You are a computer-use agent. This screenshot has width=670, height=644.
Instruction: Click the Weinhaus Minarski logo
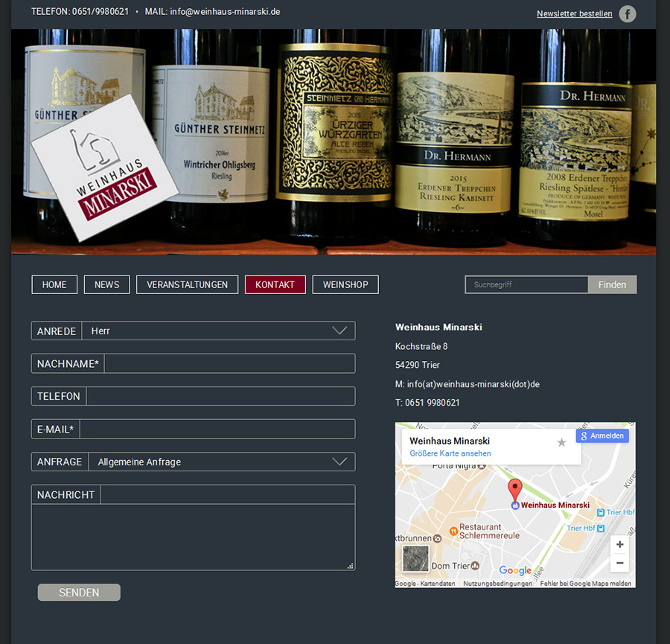105,168
